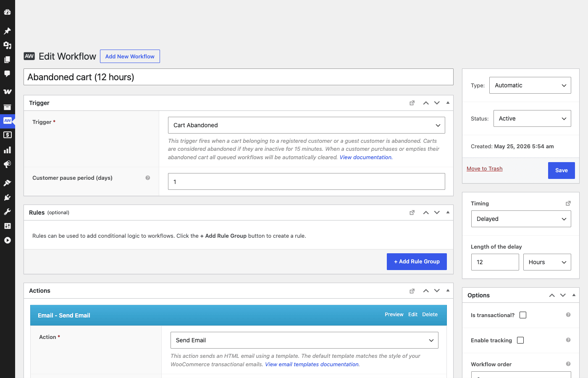Screen dimensions: 588x378
Task: Move the Options panel down
Action: point(563,295)
